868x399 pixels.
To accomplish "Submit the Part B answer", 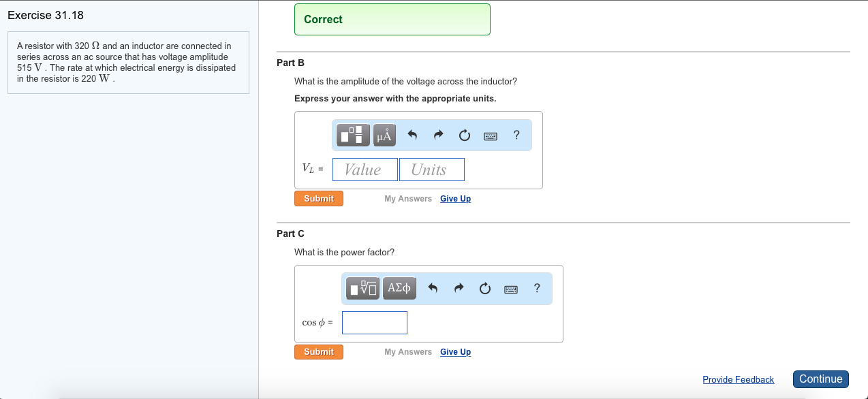I will 319,199.
